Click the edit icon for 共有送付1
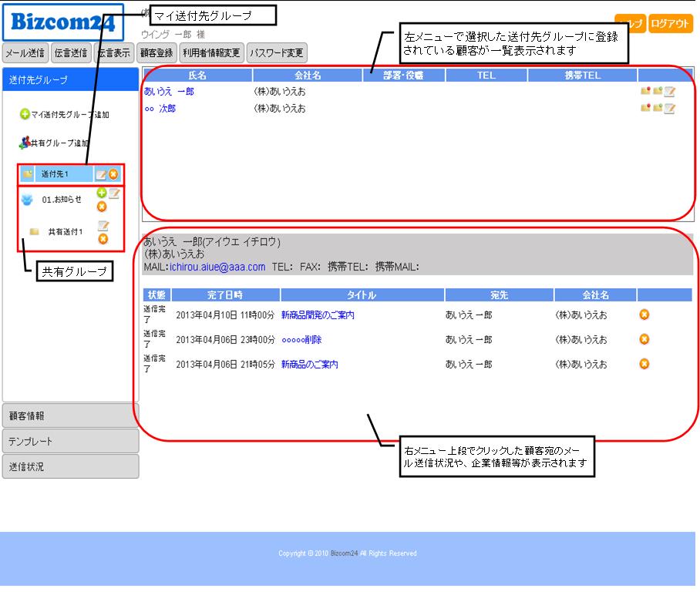The image size is (700, 592). coord(103,226)
